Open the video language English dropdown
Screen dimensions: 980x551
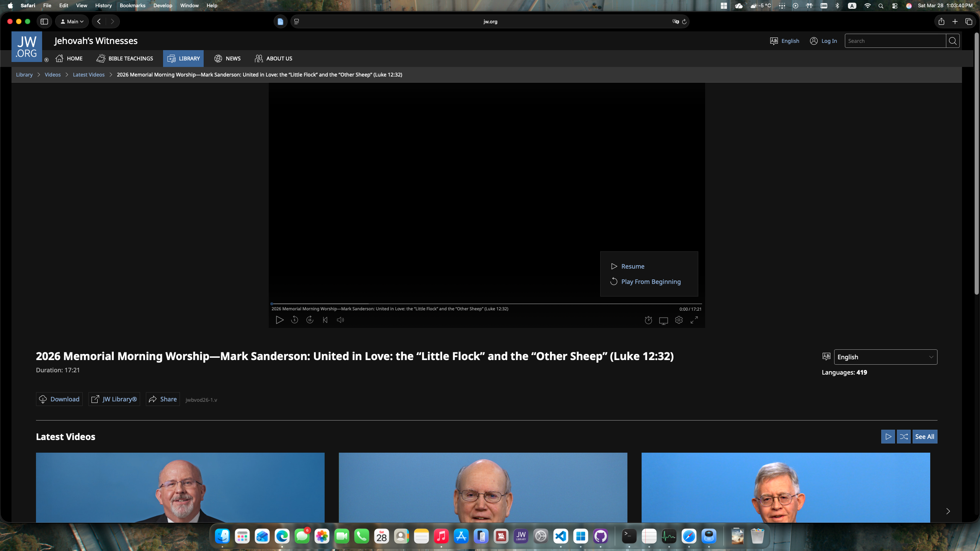pyautogui.click(x=885, y=357)
